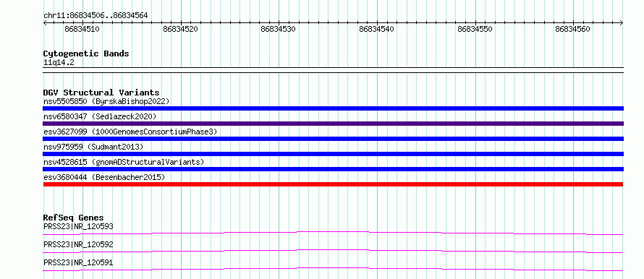Click the red bar for esv3680444
Screen dimensions: 644x279
(x=333, y=184)
